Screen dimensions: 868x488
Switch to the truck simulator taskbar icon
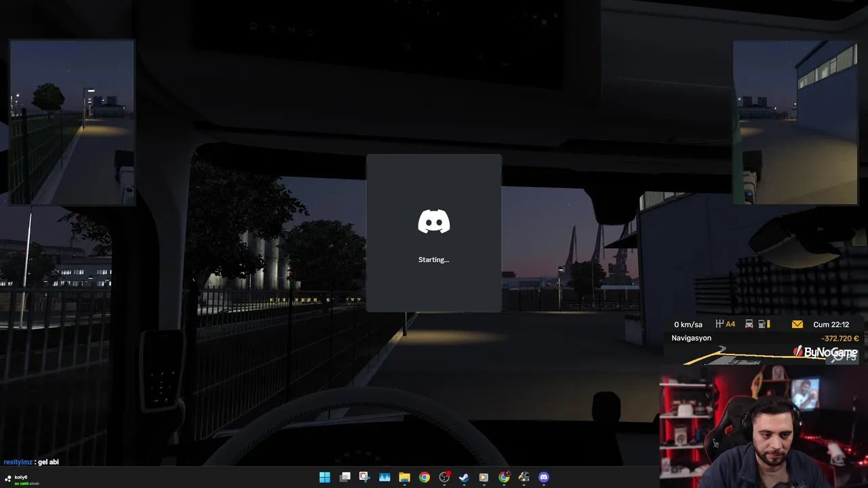524,477
